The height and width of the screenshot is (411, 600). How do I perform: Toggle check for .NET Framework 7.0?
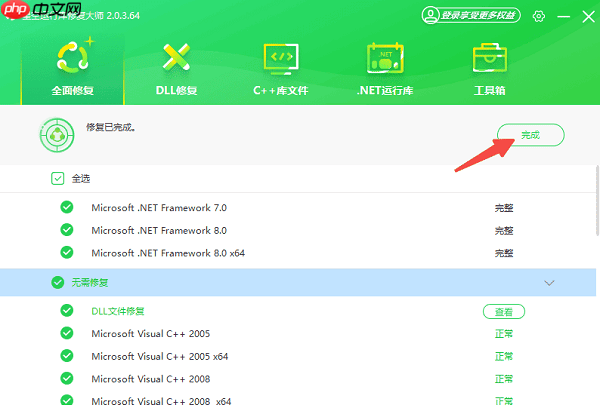click(67, 207)
